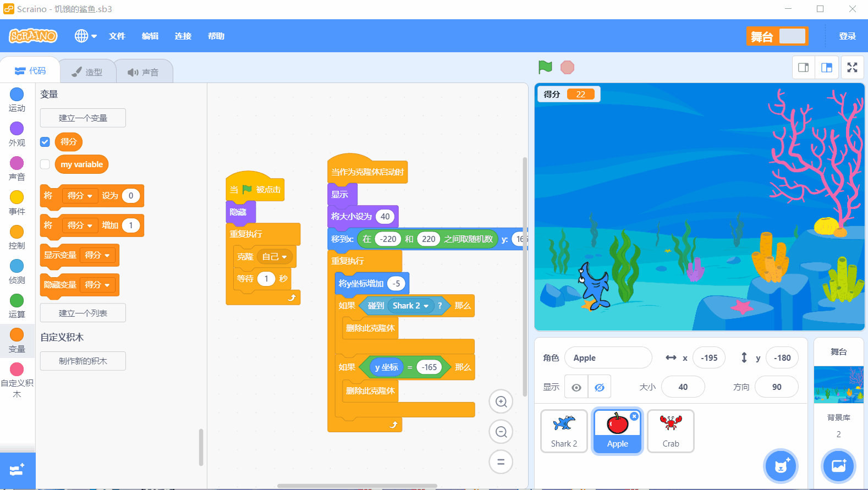The height and width of the screenshot is (490, 868).
Task: Open the 文件 menu
Action: [x=117, y=36]
